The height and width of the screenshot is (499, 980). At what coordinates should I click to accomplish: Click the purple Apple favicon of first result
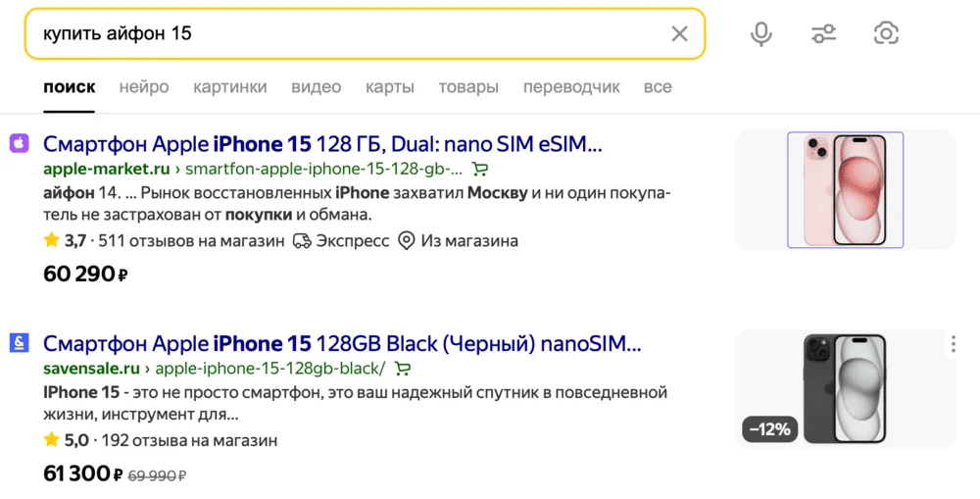pyautogui.click(x=20, y=144)
